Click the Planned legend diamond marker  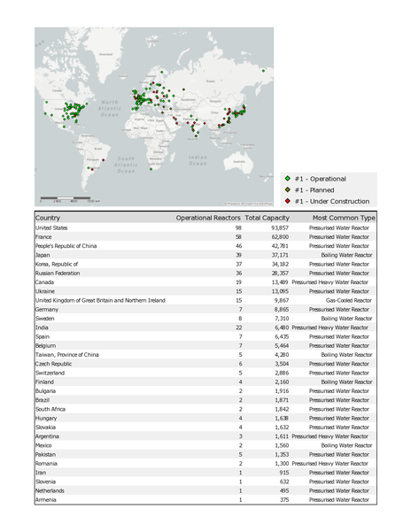[288, 189]
